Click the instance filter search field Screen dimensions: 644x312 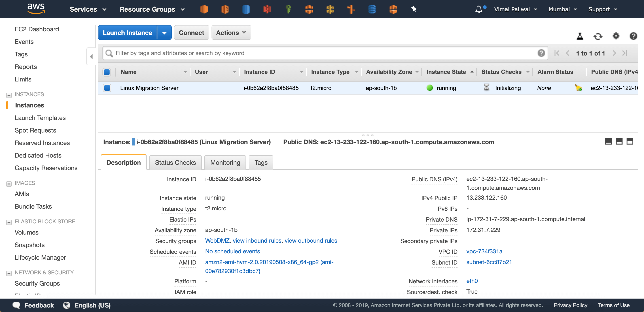[x=325, y=53]
